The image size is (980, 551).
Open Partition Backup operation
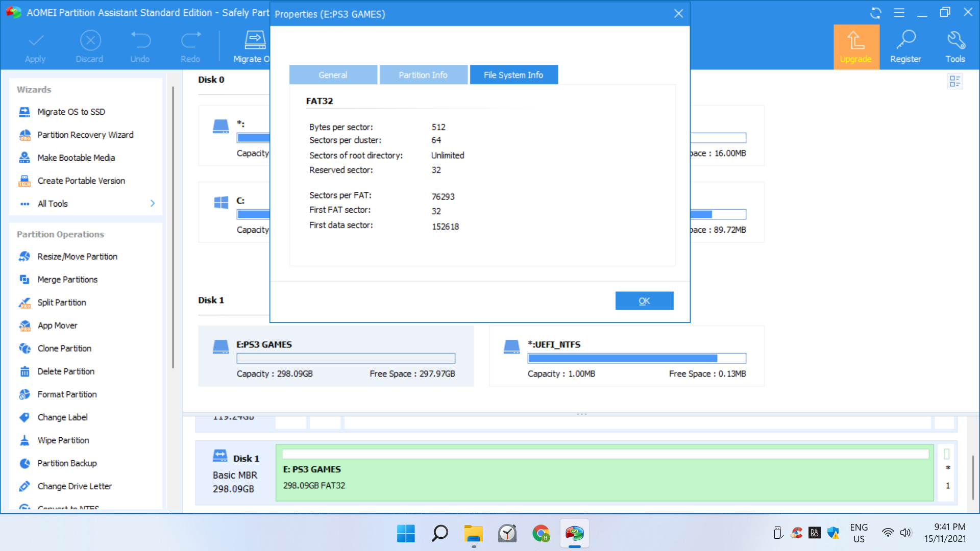pos(67,463)
